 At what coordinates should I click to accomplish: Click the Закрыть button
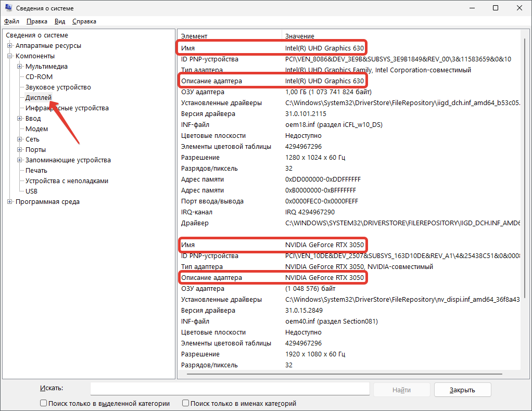pos(462,390)
